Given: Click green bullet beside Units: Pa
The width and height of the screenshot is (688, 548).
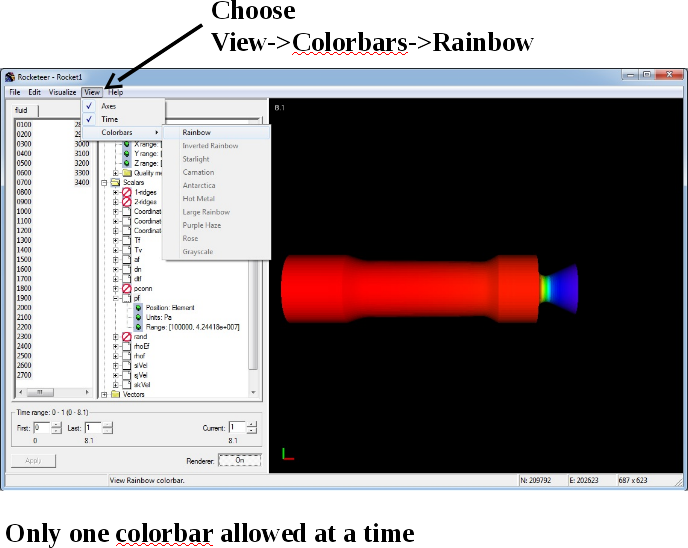Looking at the screenshot, I should [x=138, y=317].
